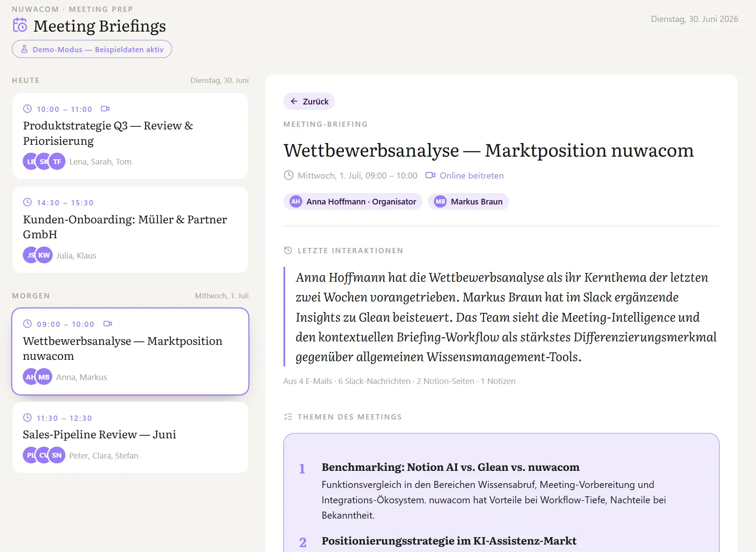The width and height of the screenshot is (756, 552).
Task: Click the HEUTE section heading
Action: click(26, 80)
